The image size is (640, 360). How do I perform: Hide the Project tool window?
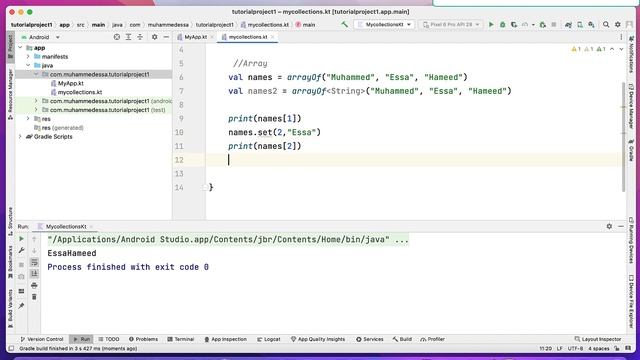pos(166,37)
